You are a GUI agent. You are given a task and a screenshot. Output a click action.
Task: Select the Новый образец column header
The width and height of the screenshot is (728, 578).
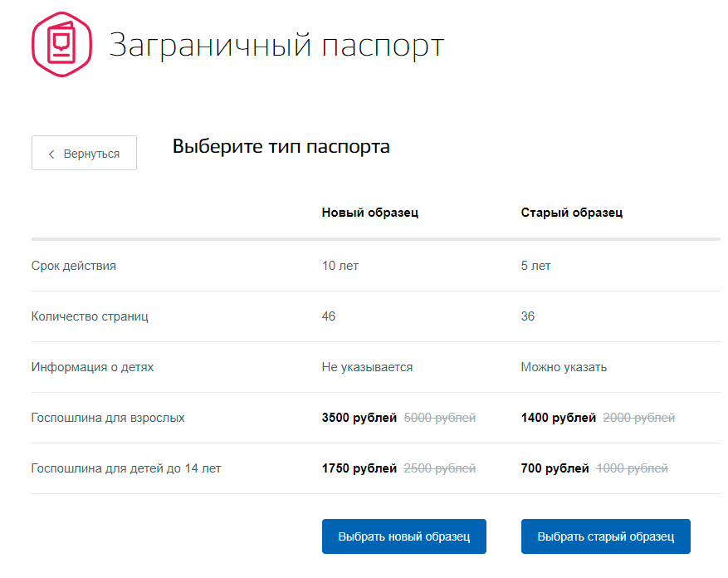(369, 213)
